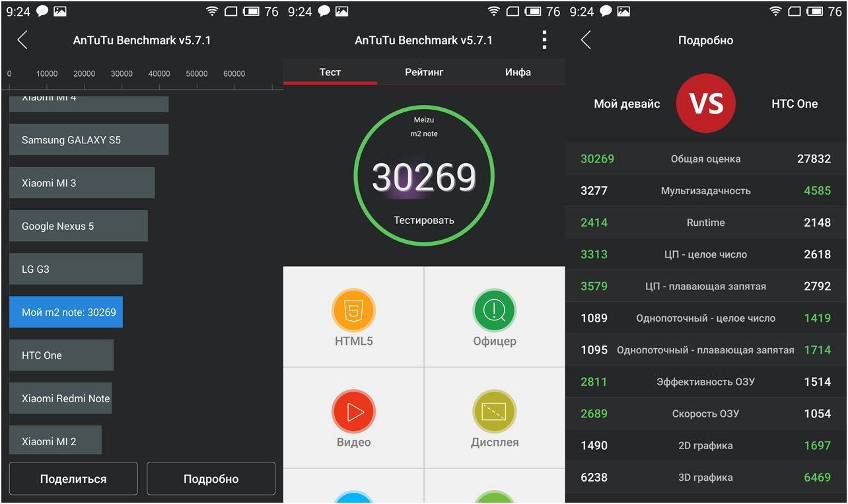Open the three-dot overflow menu

point(544,40)
